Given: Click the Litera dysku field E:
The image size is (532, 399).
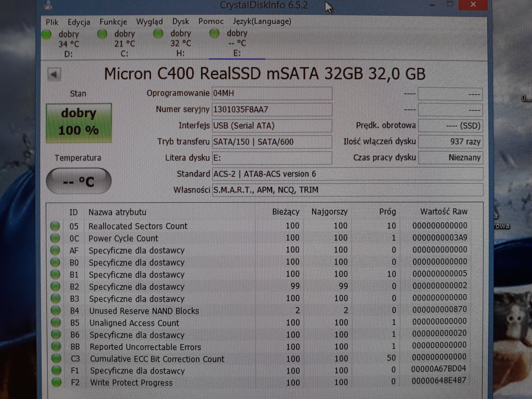Looking at the screenshot, I should pos(272,158).
